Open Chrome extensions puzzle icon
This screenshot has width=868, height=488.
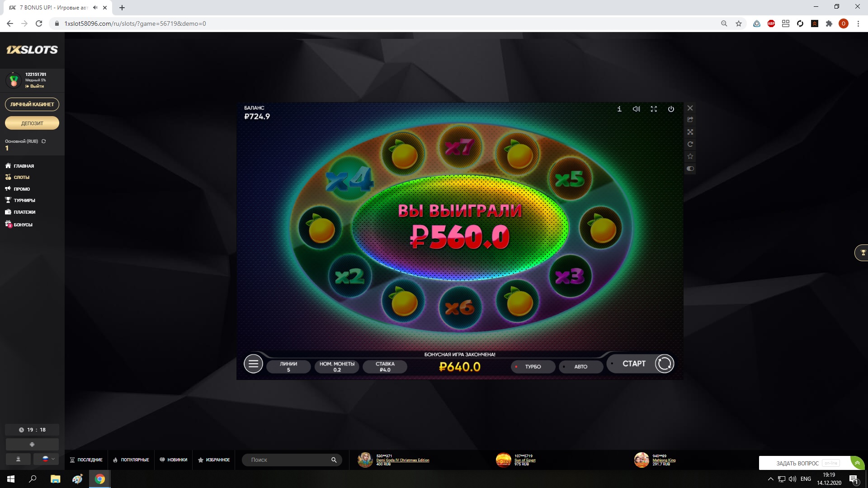click(x=829, y=23)
